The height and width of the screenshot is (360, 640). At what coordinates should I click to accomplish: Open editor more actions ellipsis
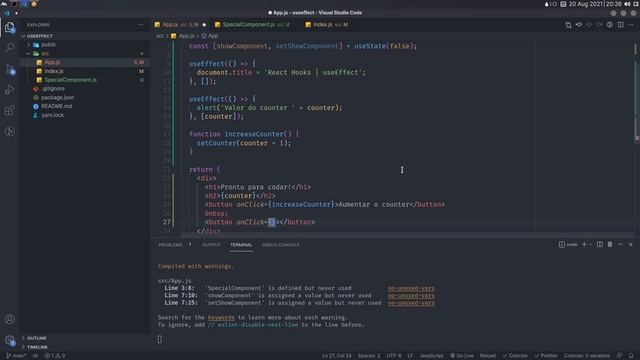(x=631, y=25)
